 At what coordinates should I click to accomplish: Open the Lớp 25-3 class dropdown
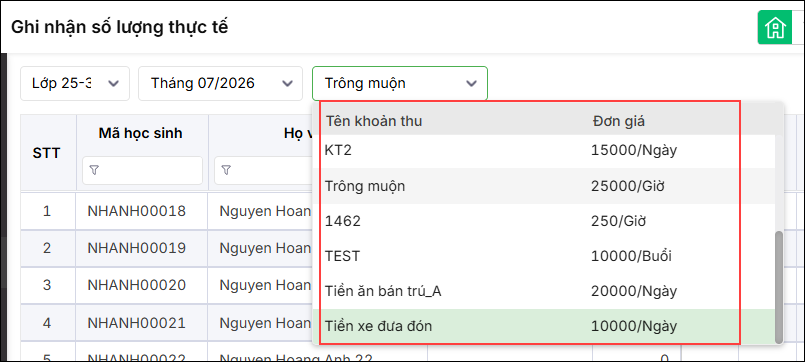75,83
